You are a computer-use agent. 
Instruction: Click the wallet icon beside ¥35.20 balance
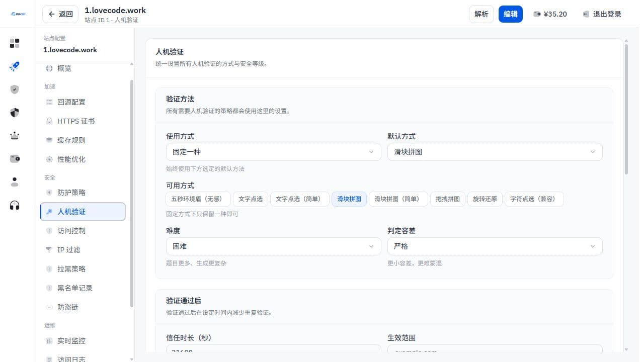click(x=537, y=14)
